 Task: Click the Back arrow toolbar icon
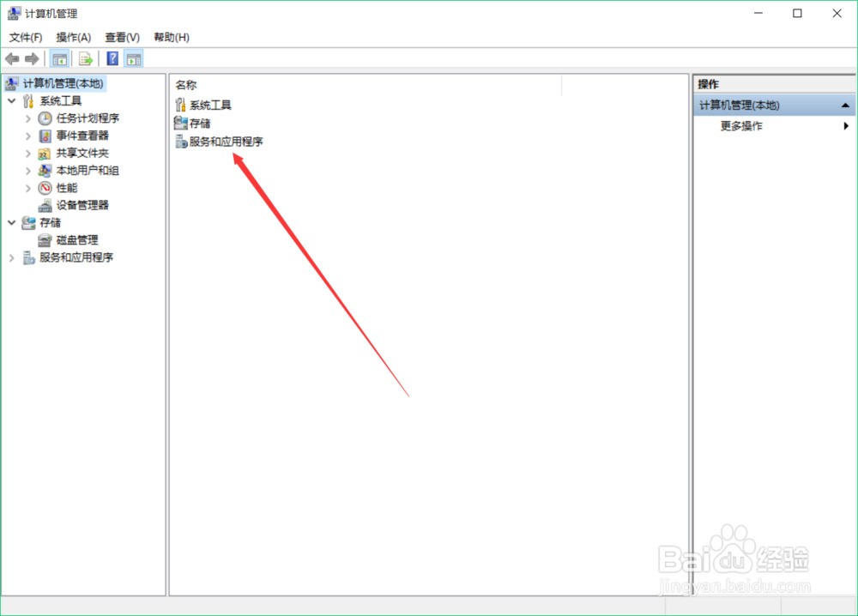(12, 58)
